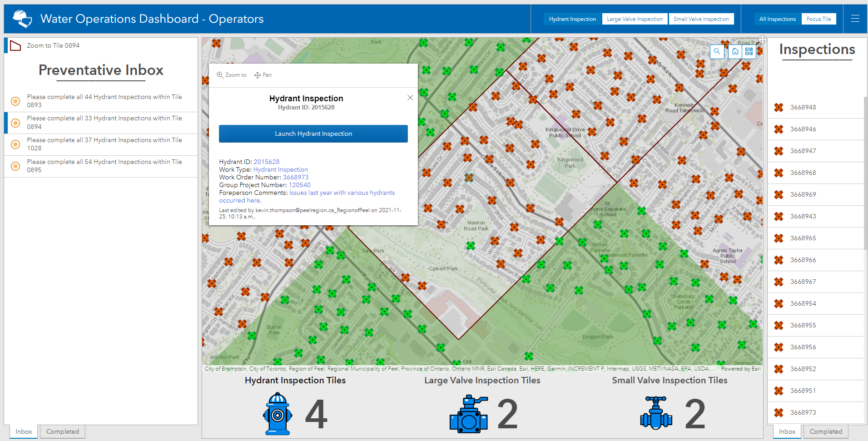Close the Hydrant Inspection popup
This screenshot has height=441, width=868.
point(410,98)
